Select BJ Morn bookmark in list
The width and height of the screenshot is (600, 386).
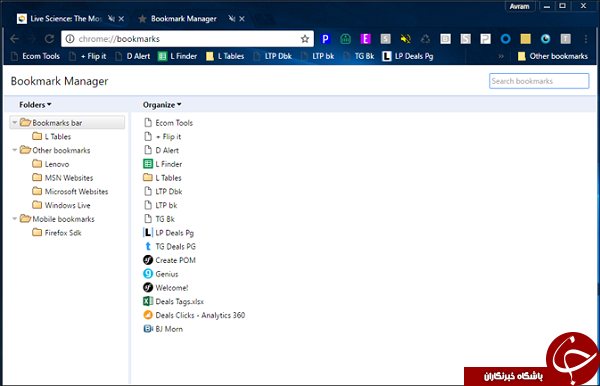[x=163, y=329]
